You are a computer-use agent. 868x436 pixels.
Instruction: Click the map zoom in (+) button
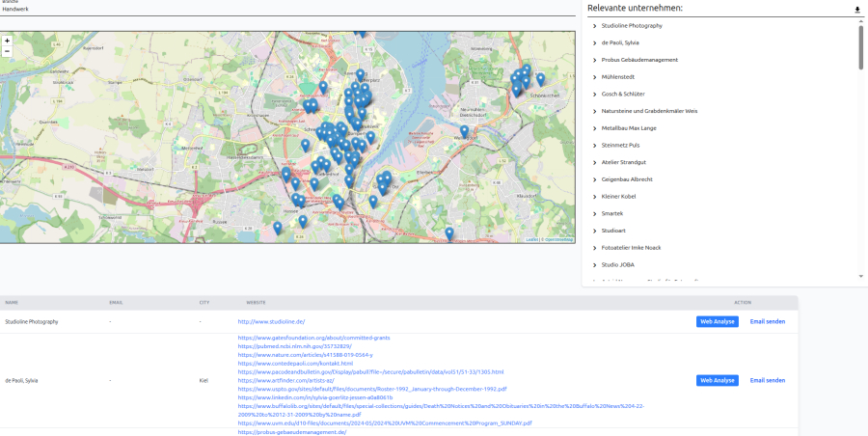[x=7, y=41]
